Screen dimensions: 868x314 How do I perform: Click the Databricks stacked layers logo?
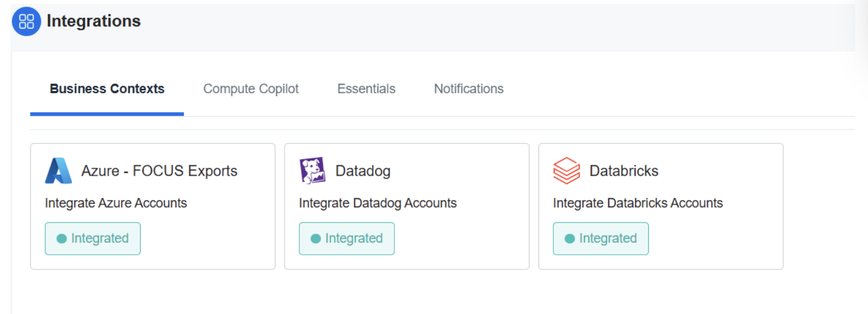pos(566,171)
